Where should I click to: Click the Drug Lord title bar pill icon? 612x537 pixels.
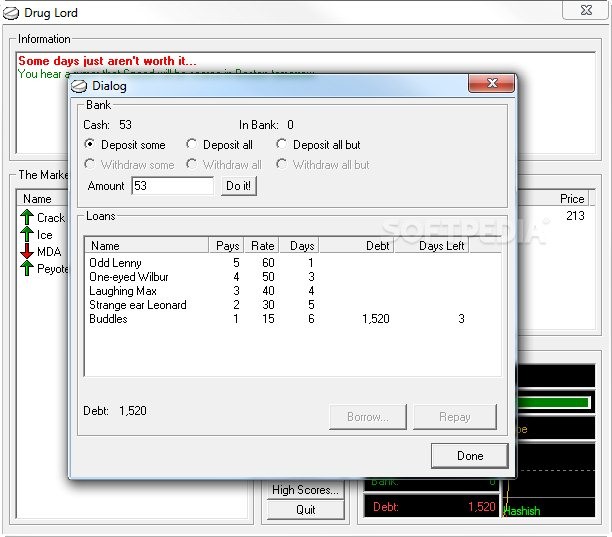11,13
